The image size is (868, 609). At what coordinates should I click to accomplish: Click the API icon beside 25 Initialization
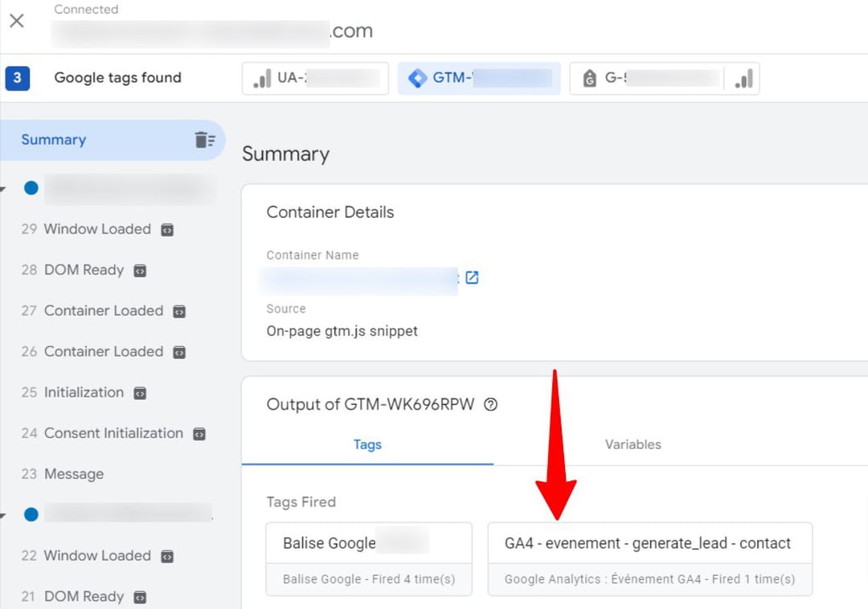point(141,393)
